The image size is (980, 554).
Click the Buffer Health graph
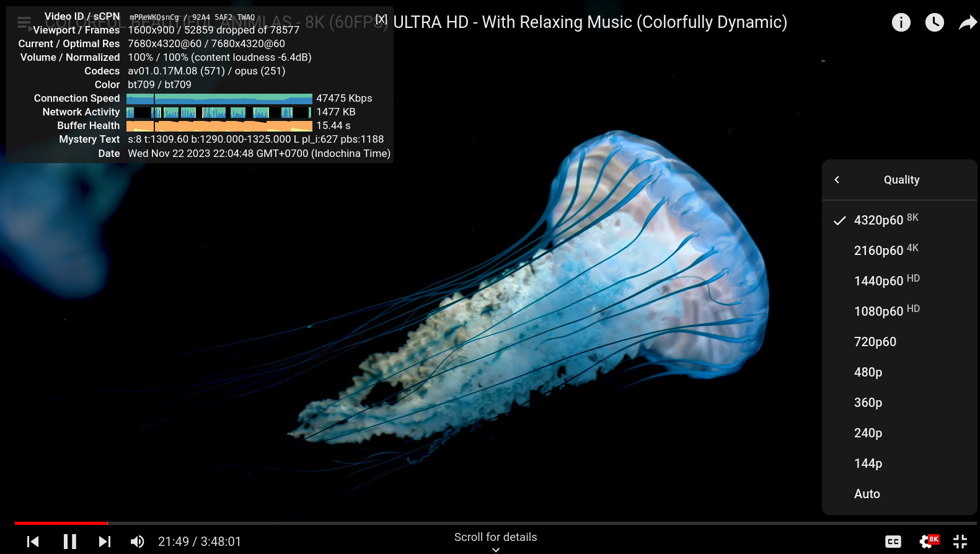[x=219, y=126]
